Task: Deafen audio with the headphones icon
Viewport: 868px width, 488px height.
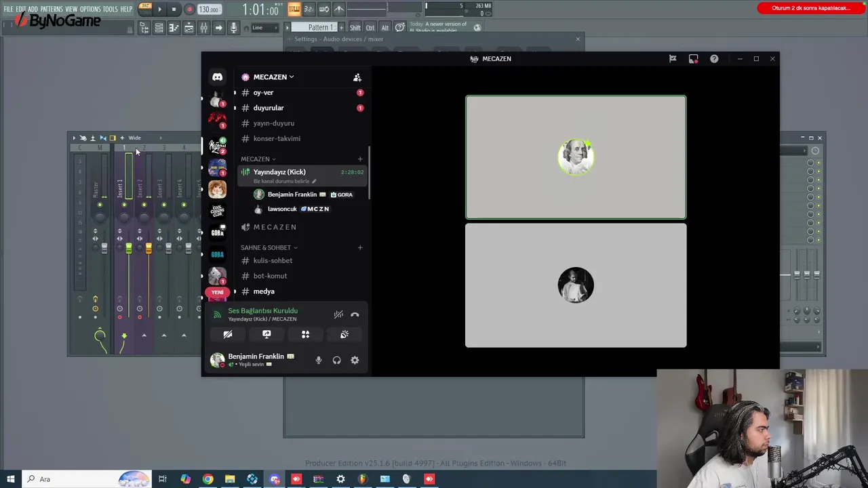Action: click(x=336, y=361)
